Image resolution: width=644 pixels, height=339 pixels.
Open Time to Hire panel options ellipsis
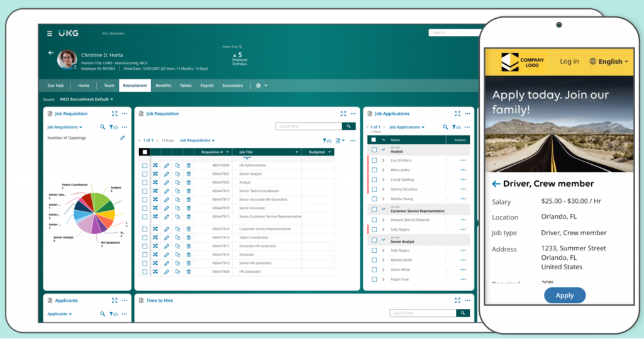(467, 301)
